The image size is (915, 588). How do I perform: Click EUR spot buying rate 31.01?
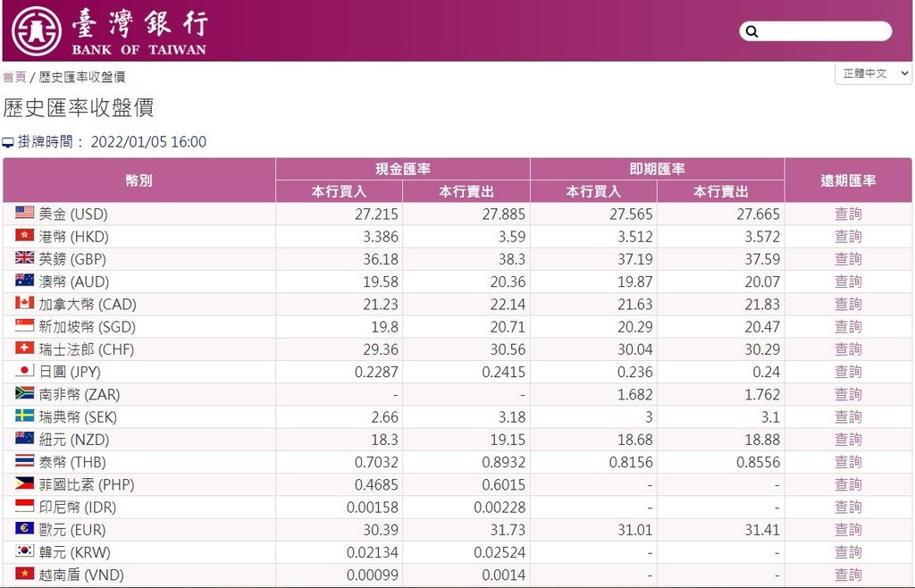coord(635,530)
